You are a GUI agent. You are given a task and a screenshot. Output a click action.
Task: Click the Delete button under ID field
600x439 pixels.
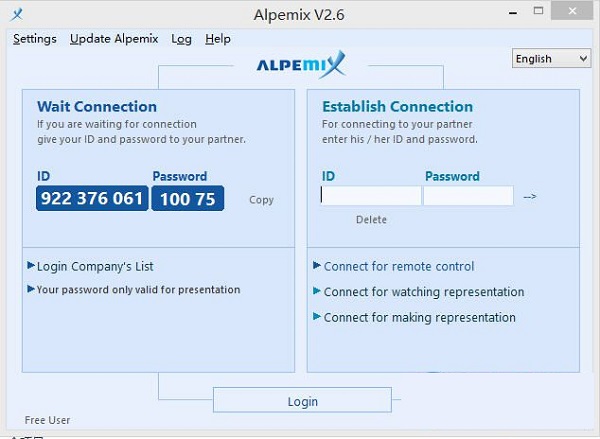point(371,220)
